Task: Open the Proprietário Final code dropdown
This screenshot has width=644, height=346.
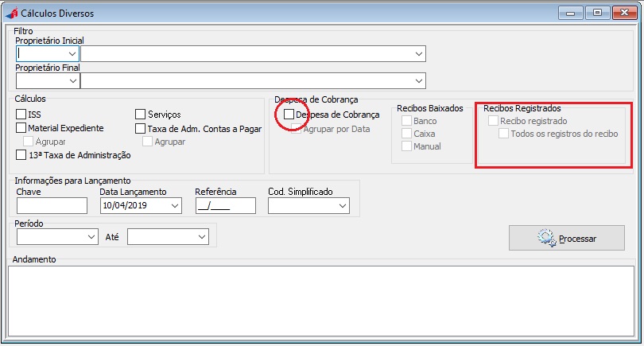Action: tap(72, 81)
